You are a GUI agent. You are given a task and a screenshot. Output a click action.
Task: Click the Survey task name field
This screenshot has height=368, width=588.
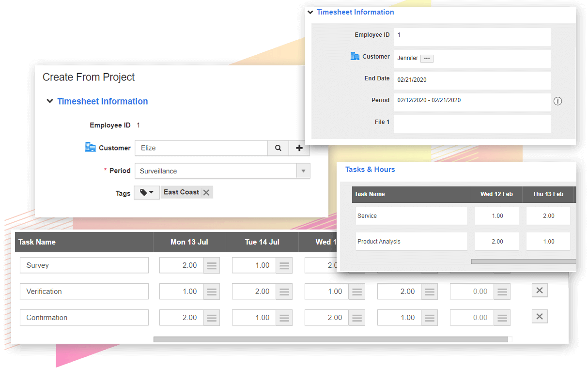[x=84, y=265]
